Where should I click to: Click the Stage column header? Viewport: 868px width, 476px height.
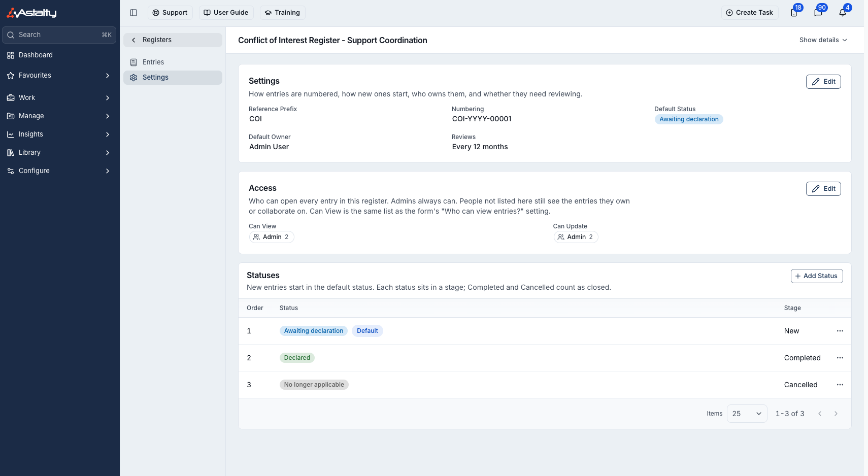click(792, 308)
